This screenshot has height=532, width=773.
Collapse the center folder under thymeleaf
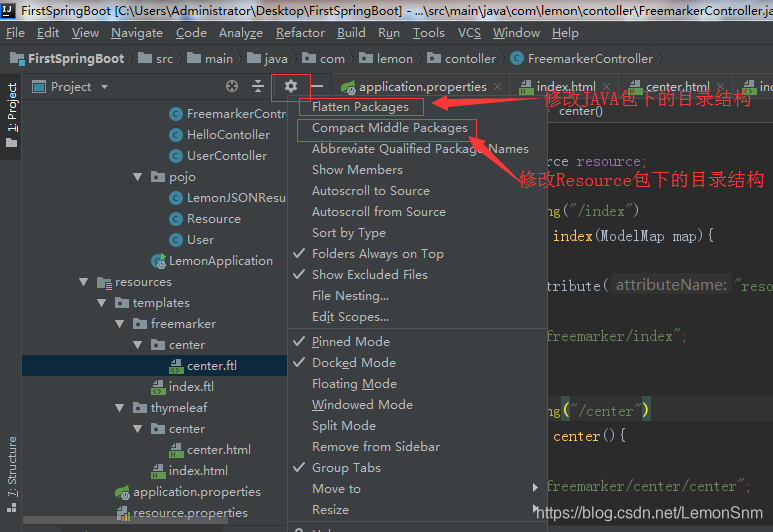coord(138,429)
